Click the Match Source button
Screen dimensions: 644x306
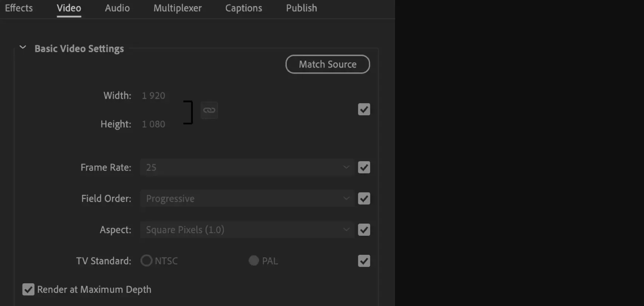[327, 64]
